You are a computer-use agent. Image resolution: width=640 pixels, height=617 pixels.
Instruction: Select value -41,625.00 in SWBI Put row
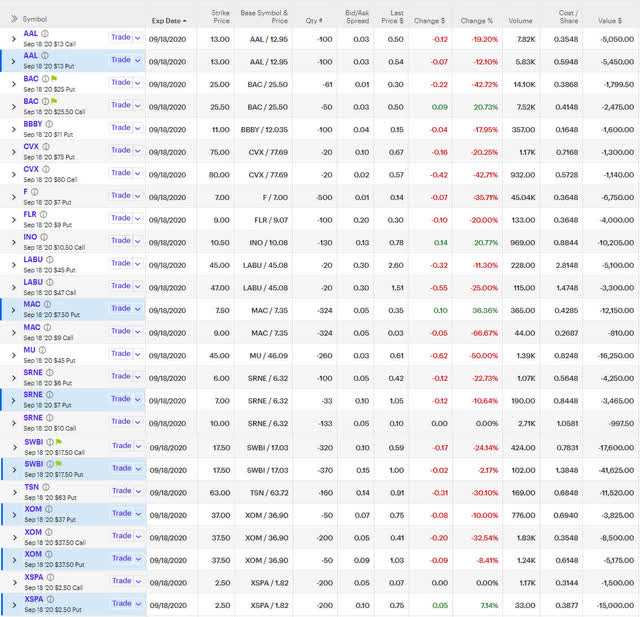point(617,471)
